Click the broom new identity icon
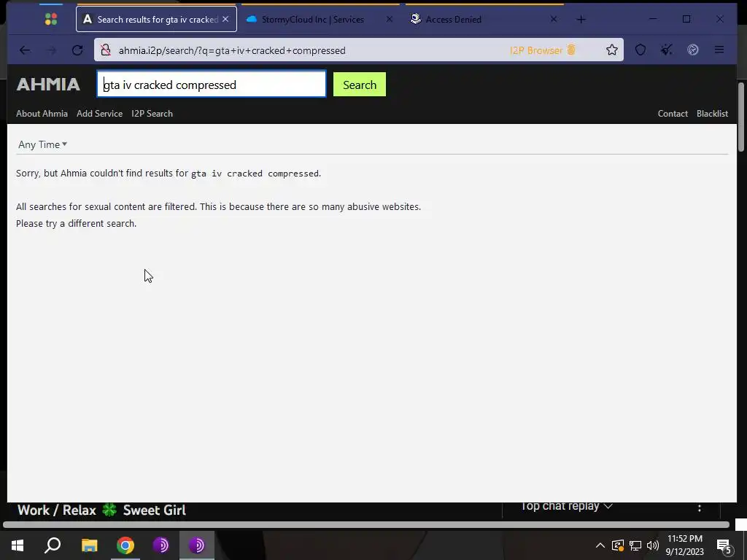 [667, 50]
